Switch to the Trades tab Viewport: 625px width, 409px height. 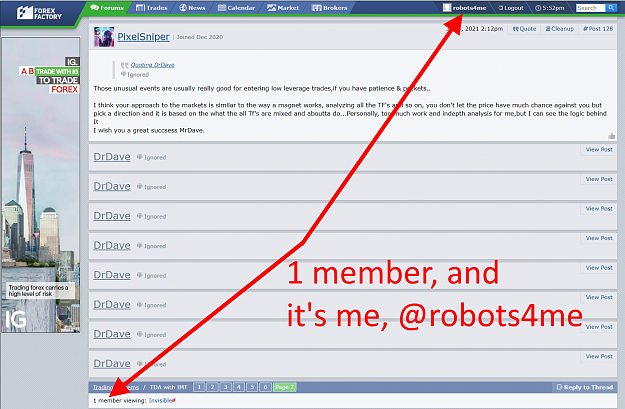click(x=151, y=8)
